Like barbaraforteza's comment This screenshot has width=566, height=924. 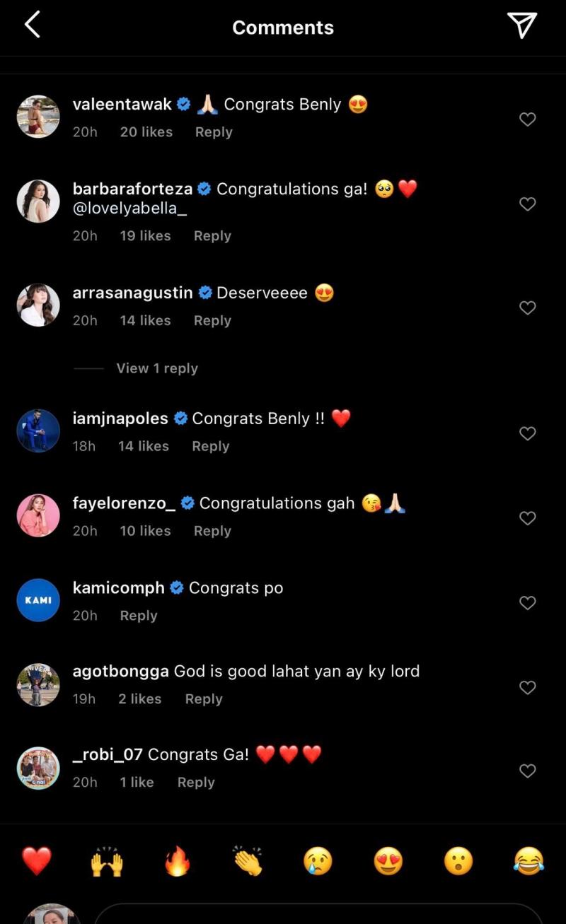528,204
